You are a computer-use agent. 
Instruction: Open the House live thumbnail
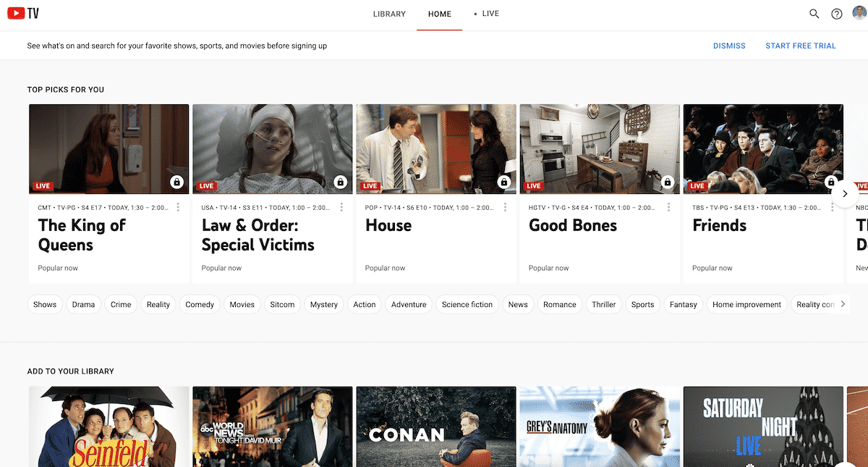pyautogui.click(x=436, y=149)
